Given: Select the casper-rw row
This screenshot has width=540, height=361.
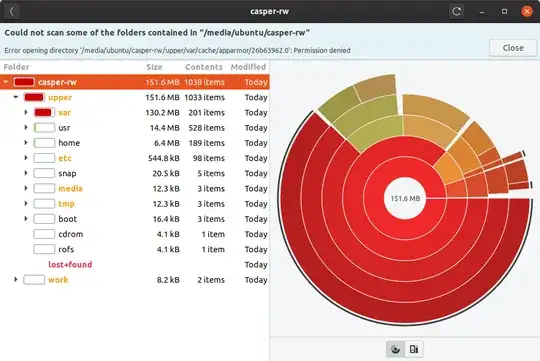Looking at the screenshot, I should click(x=135, y=82).
